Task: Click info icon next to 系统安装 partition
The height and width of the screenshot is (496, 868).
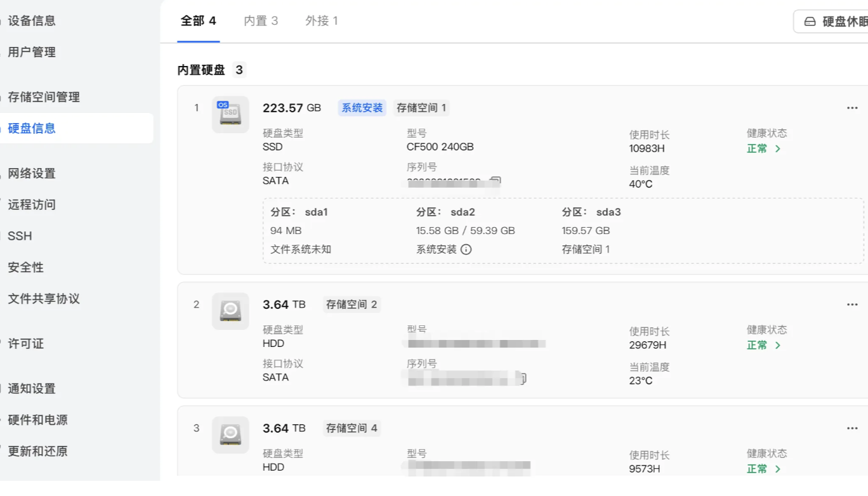Action: 466,249
